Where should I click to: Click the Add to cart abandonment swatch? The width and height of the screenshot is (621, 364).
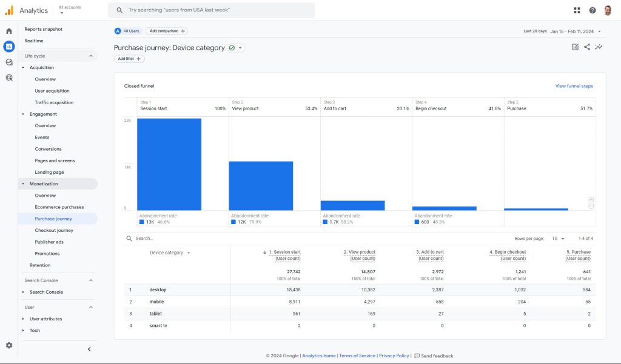(325, 222)
